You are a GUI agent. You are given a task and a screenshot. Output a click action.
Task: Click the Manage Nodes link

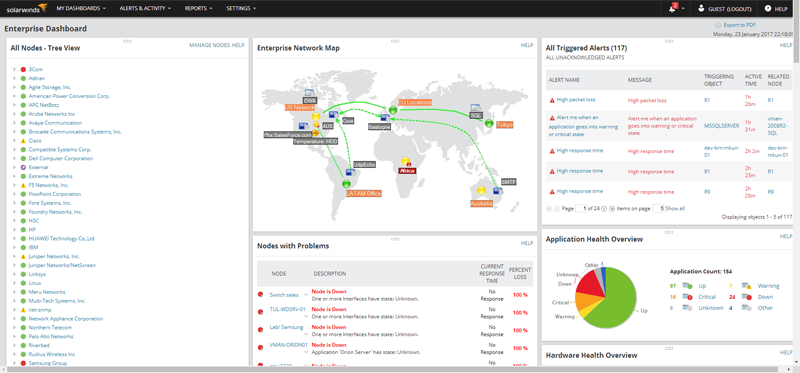pyautogui.click(x=209, y=45)
